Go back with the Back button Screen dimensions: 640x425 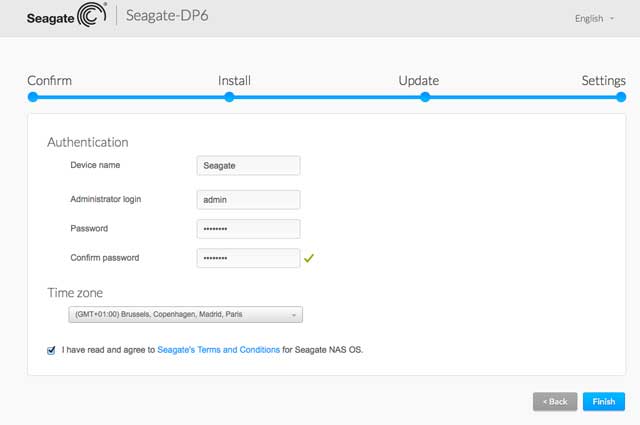pyautogui.click(x=555, y=402)
